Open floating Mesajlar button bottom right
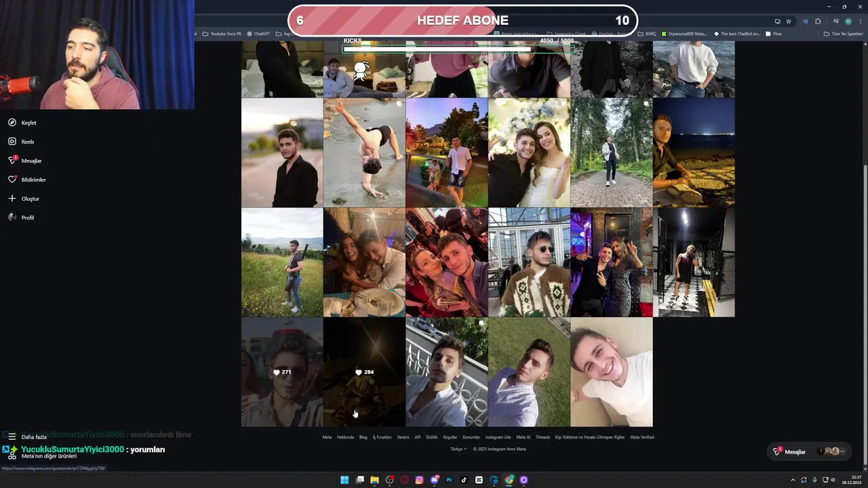Image resolution: width=868 pixels, height=488 pixels. [x=810, y=451]
